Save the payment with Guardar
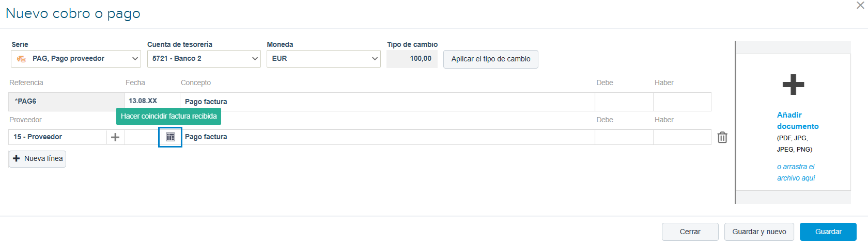The width and height of the screenshot is (868, 246). pyautogui.click(x=828, y=232)
